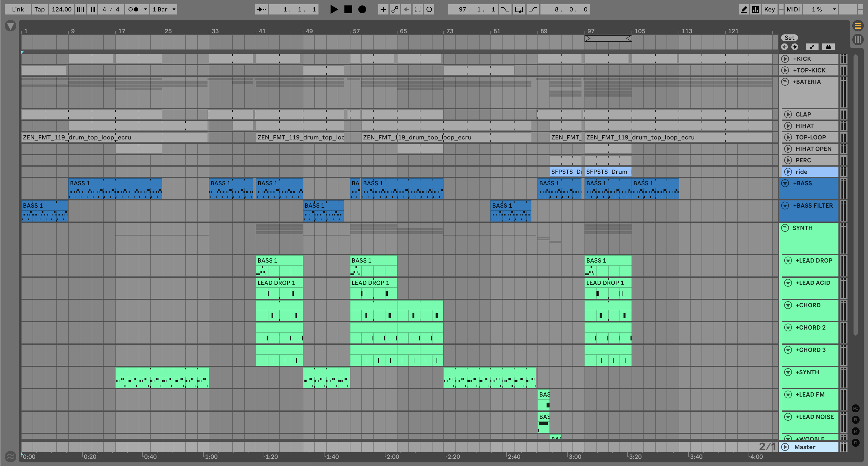Toggle the Punch-In switch icon
This screenshot has height=466, width=868.
click(x=505, y=9)
